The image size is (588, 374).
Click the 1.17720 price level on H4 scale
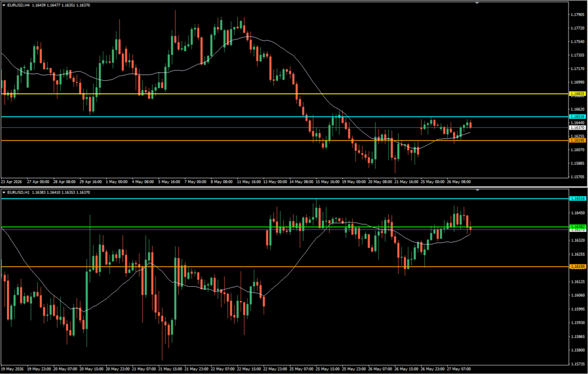point(578,28)
